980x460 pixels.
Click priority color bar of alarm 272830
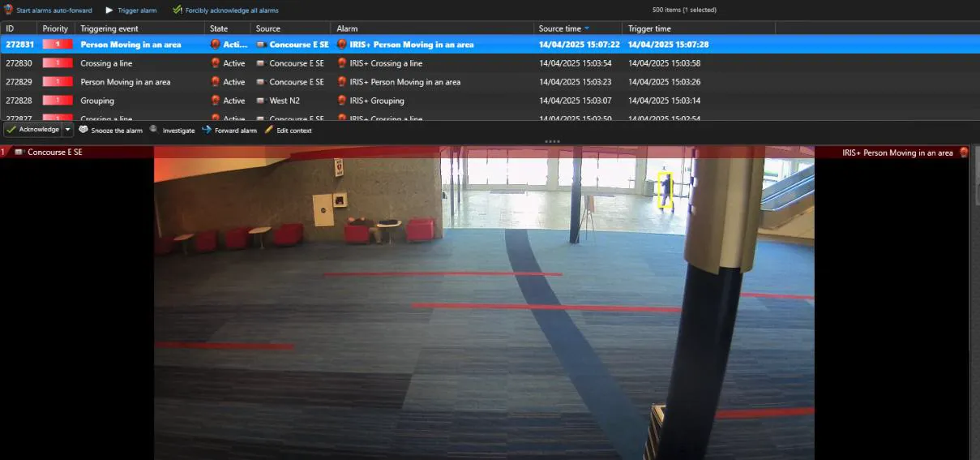click(x=58, y=63)
